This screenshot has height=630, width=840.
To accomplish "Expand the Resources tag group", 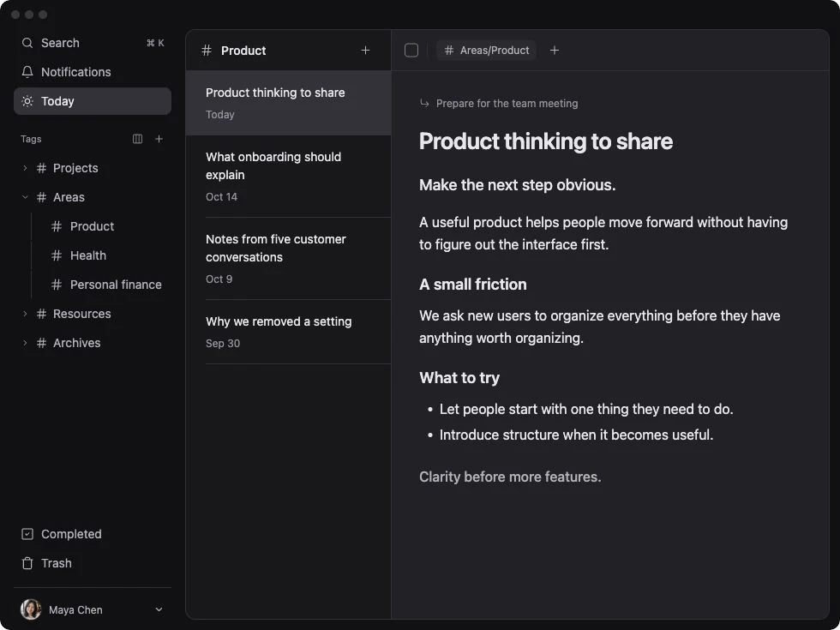I will 25,314.
